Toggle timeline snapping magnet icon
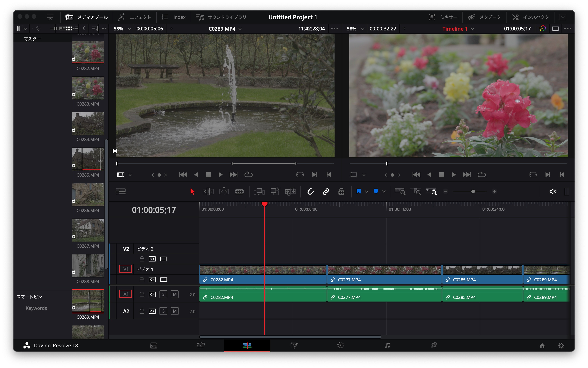The height and width of the screenshot is (368, 588). [x=311, y=192]
